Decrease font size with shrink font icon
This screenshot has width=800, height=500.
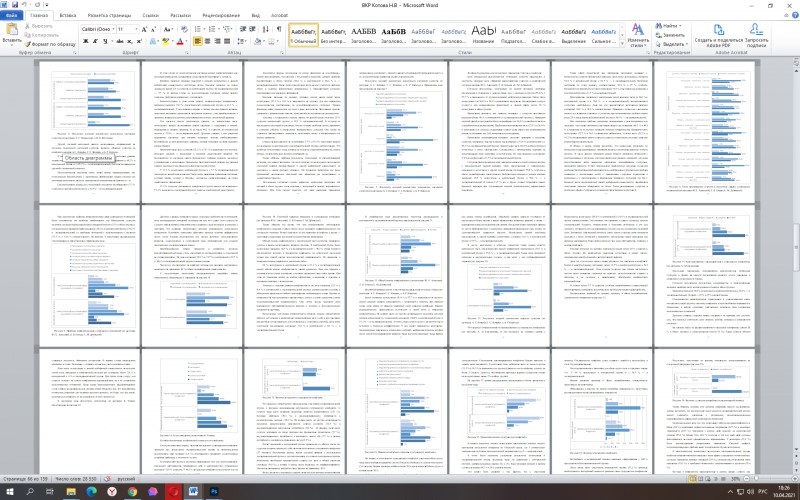click(x=154, y=29)
